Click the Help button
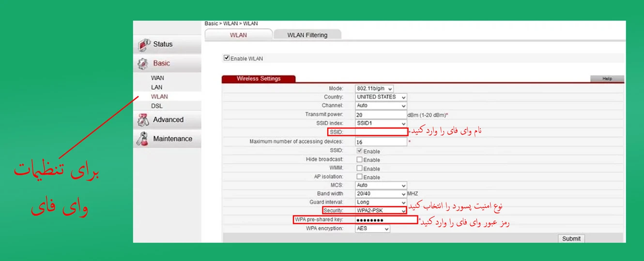Viewport: 644px width, 261px height. [607, 79]
